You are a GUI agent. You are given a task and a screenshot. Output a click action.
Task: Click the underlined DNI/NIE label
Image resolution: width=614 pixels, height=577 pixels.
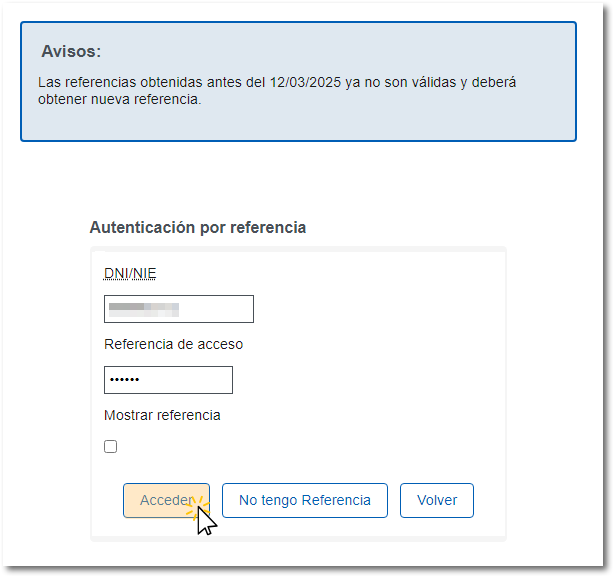(x=130, y=274)
